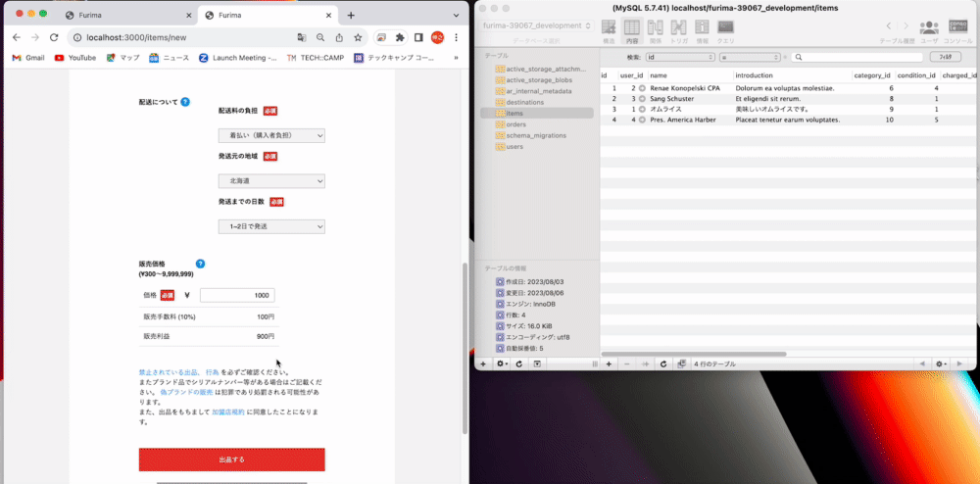This screenshot has width=980, height=484.
Task: Click the horizontal scrollbar under the data grid
Action: 694,354
